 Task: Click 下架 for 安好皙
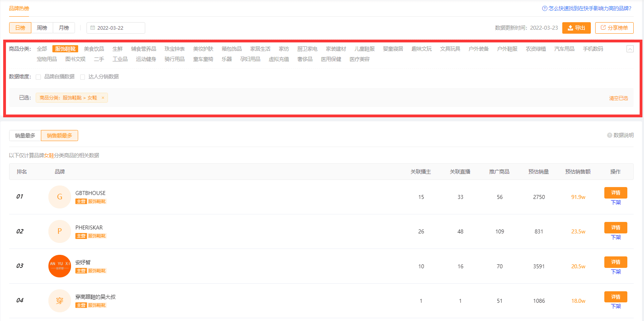click(616, 272)
